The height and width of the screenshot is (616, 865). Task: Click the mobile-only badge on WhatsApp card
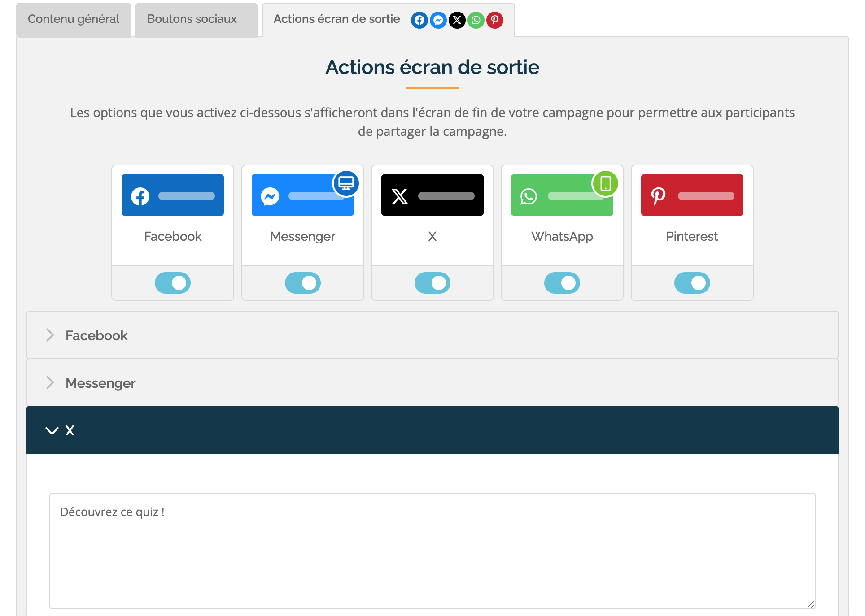[605, 183]
